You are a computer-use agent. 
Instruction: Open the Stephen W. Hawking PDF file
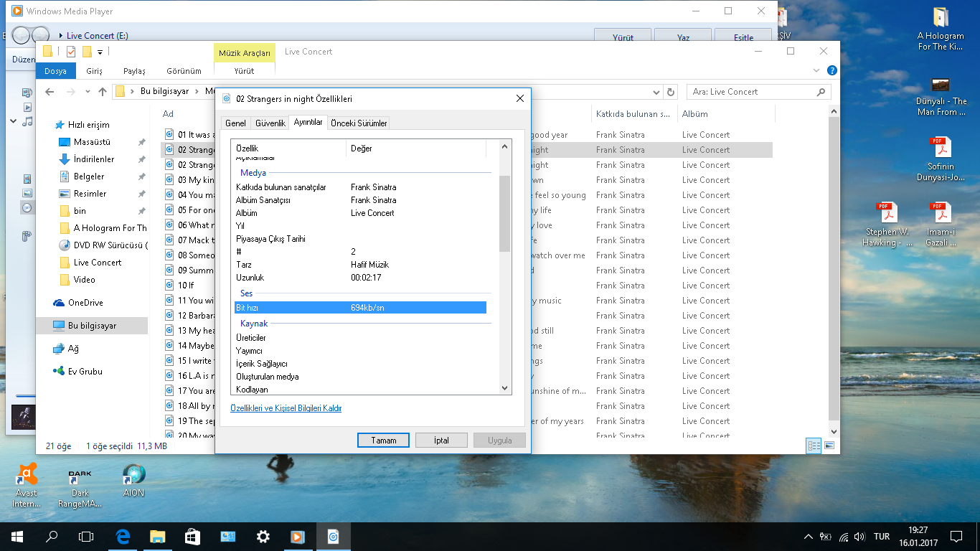pos(888,214)
